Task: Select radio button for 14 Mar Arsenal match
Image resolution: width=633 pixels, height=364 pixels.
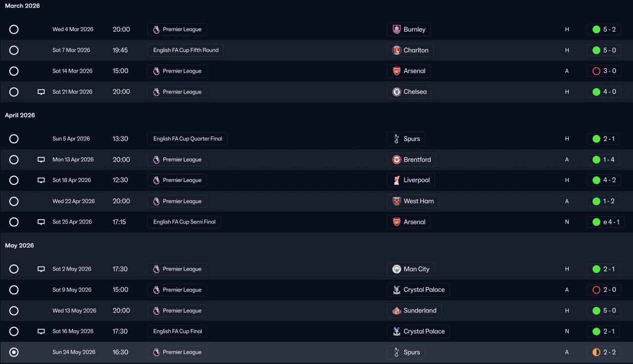Action: pyautogui.click(x=14, y=71)
